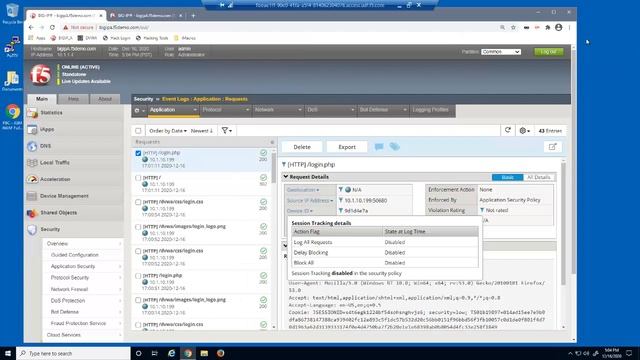This screenshot has width=640, height=360.
Task: Open request list settings gear
Action: point(524,131)
